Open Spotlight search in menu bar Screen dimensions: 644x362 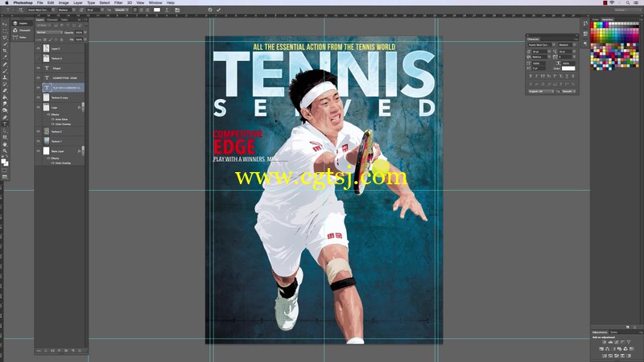pyautogui.click(x=628, y=2)
